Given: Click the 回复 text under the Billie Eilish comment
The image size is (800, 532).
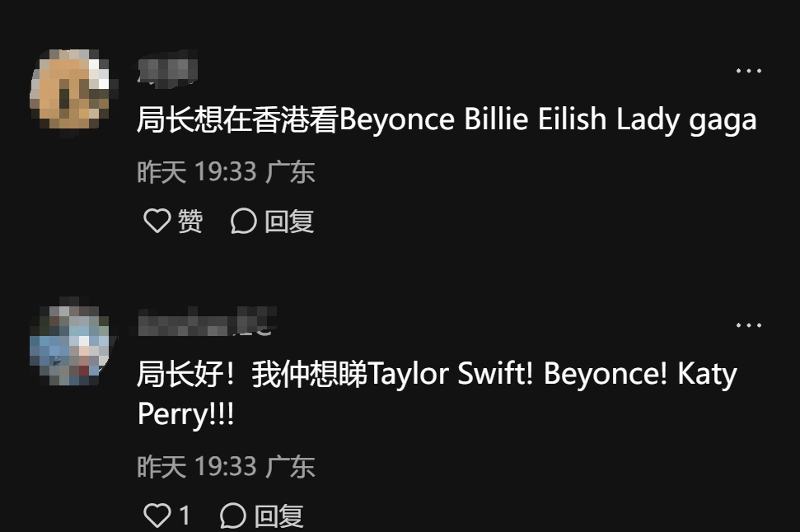Looking at the screenshot, I should (x=289, y=222).
